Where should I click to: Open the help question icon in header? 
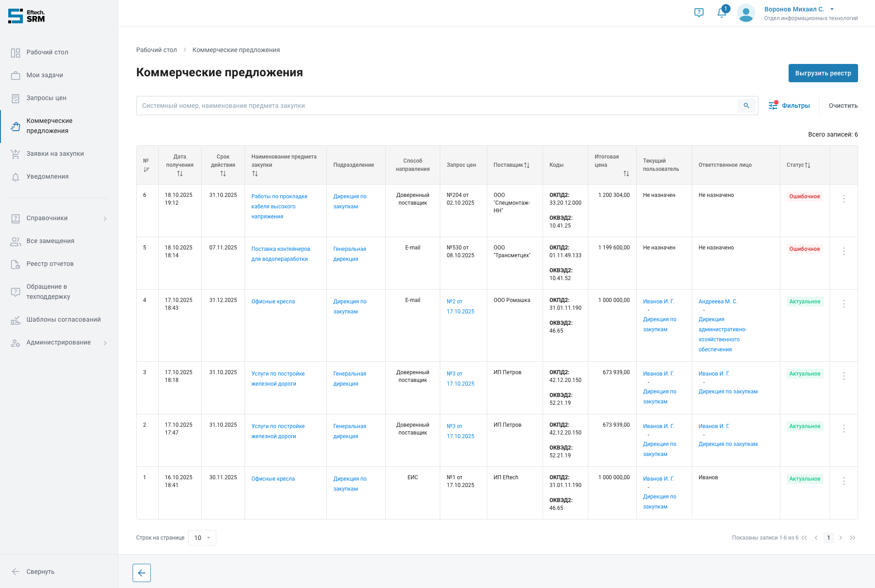click(699, 13)
